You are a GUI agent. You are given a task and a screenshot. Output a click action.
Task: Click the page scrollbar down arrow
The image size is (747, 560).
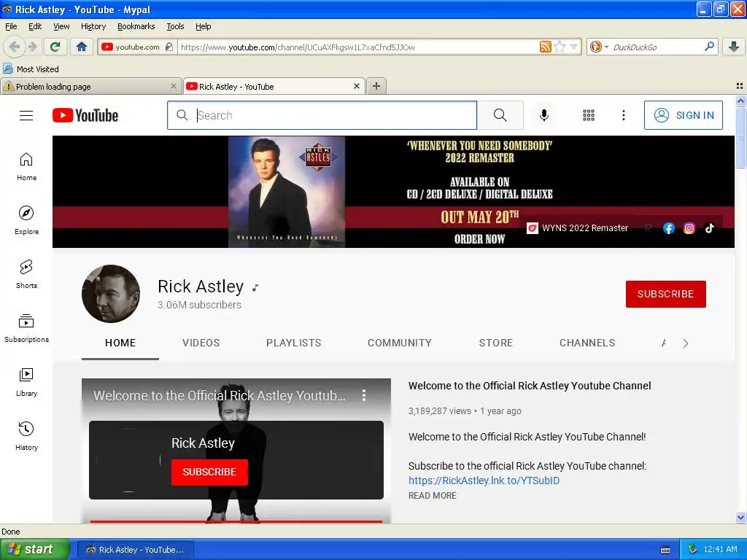tap(740, 517)
